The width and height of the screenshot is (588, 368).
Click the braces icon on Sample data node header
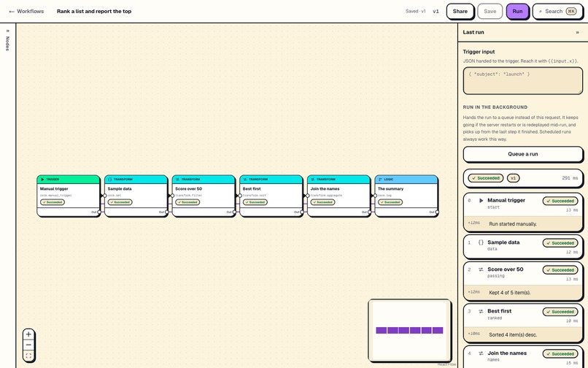tap(110, 180)
